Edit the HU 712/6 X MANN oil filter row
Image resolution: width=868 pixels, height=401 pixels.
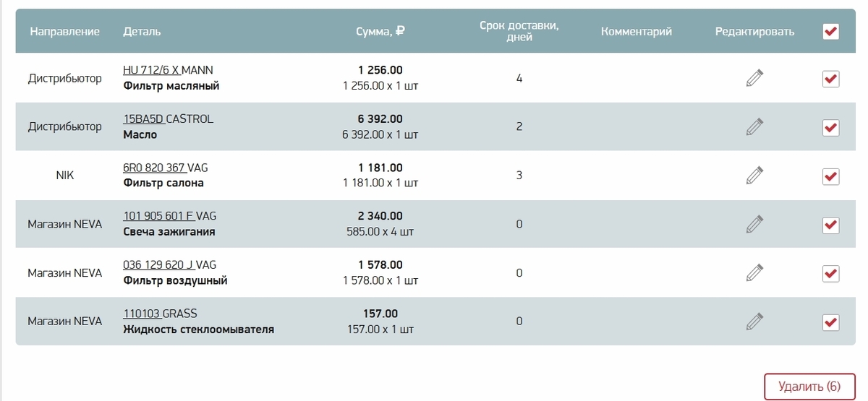click(754, 78)
